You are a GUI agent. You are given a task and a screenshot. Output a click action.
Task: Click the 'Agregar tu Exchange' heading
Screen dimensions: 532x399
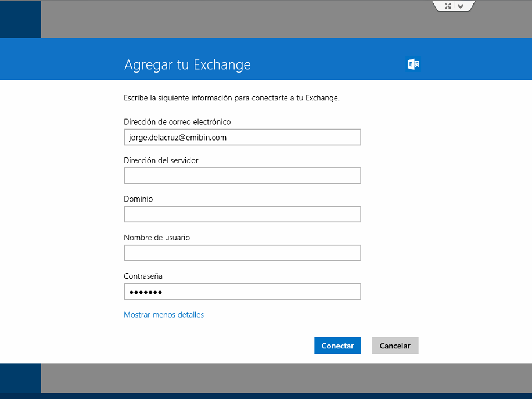(x=187, y=64)
